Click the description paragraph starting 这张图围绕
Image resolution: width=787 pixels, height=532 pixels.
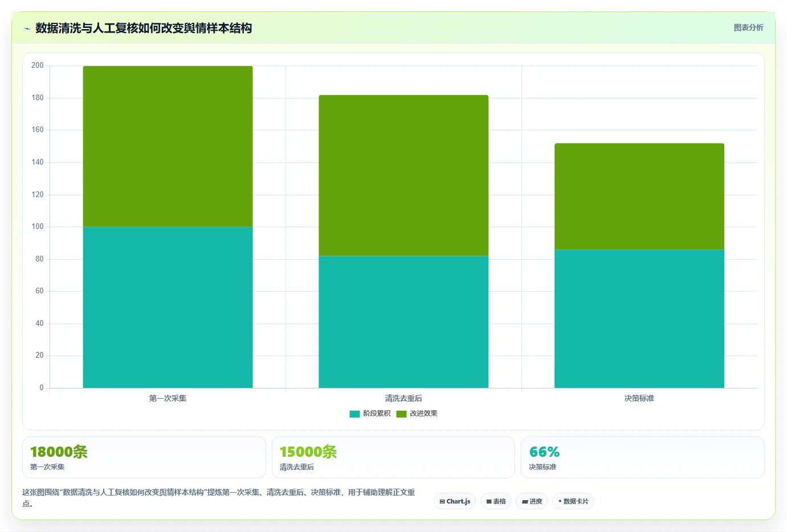click(x=219, y=498)
